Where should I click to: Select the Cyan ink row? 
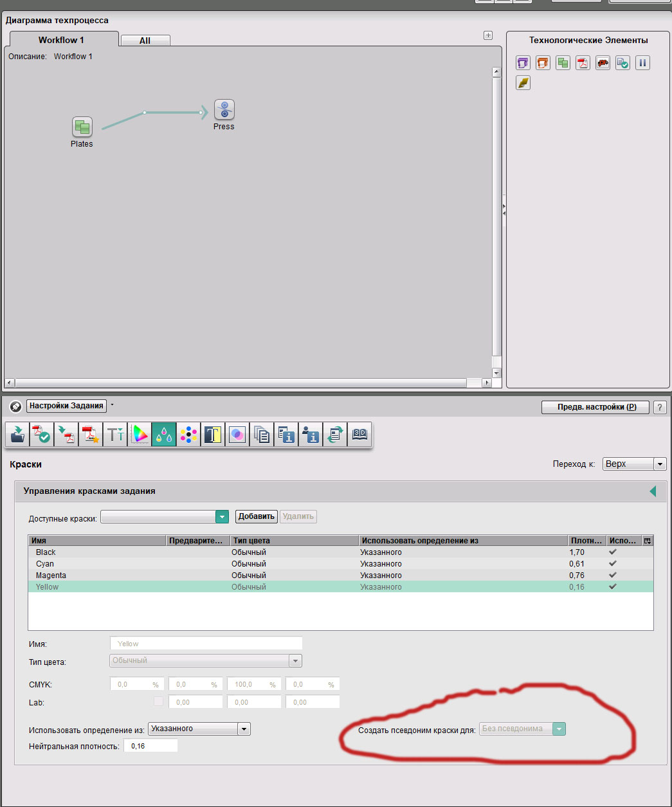(x=341, y=563)
